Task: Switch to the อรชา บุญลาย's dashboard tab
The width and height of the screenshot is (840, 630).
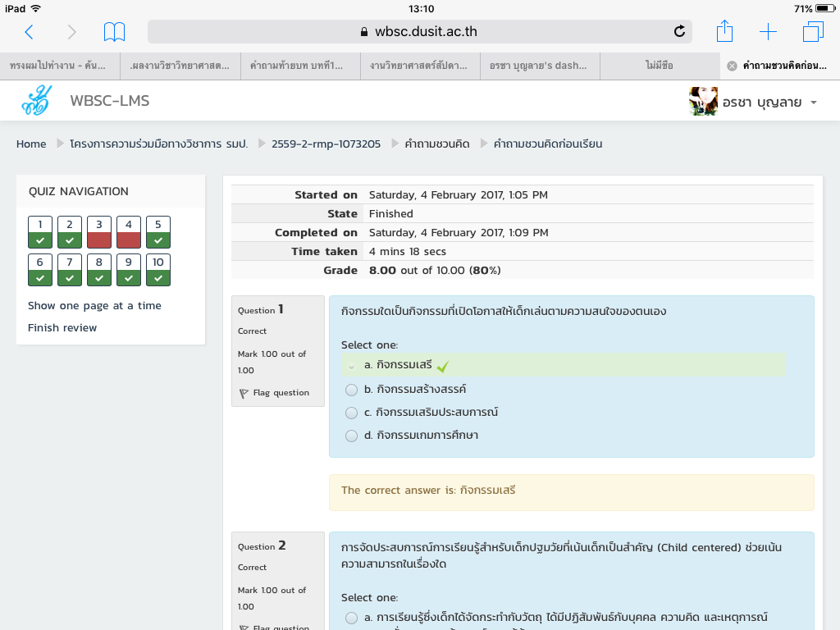Action: click(x=540, y=66)
